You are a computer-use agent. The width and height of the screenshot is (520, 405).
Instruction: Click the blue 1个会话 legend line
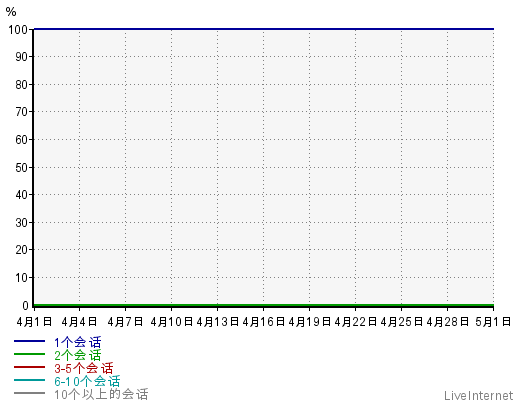[29, 341]
